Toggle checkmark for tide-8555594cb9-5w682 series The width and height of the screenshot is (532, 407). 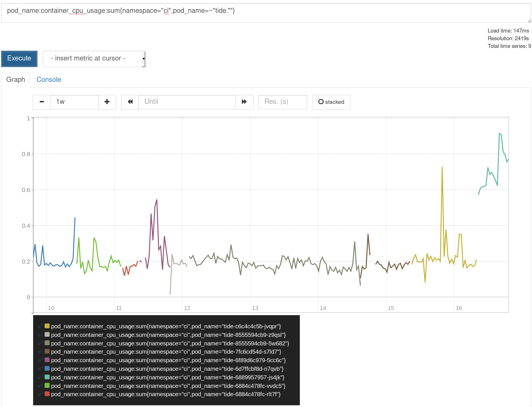pyautogui.click(x=41, y=343)
